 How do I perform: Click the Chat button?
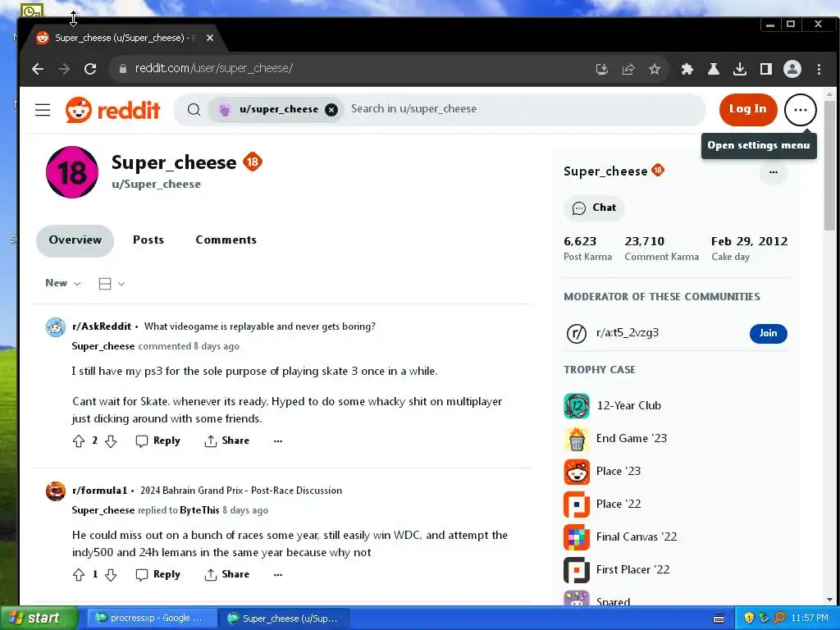click(x=594, y=208)
